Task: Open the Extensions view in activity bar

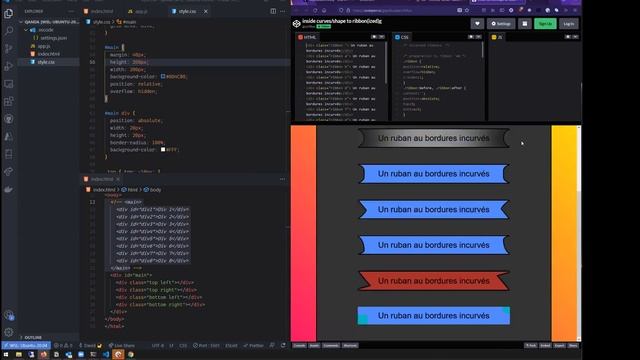Action: click(9, 101)
